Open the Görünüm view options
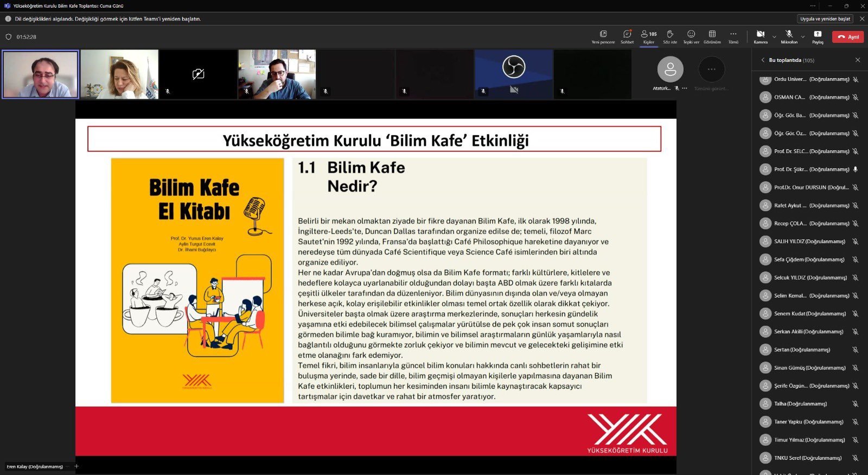Image resolution: width=868 pixels, height=475 pixels. click(x=712, y=36)
